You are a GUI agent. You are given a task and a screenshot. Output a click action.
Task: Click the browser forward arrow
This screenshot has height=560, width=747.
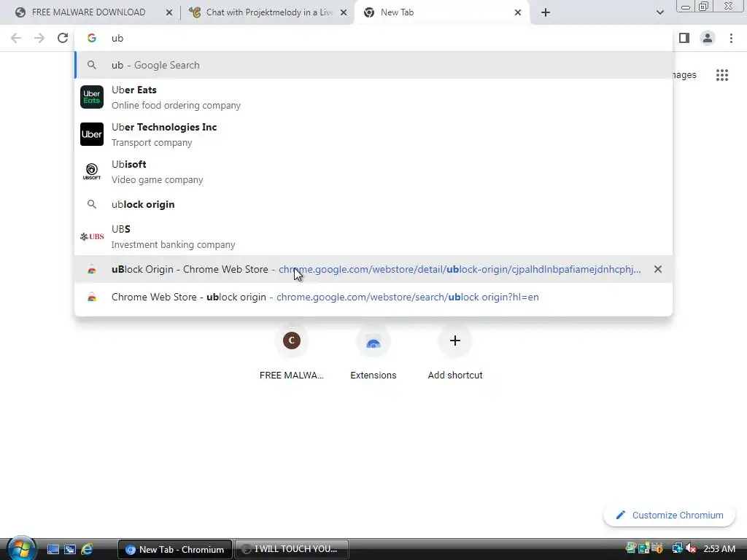tap(39, 38)
